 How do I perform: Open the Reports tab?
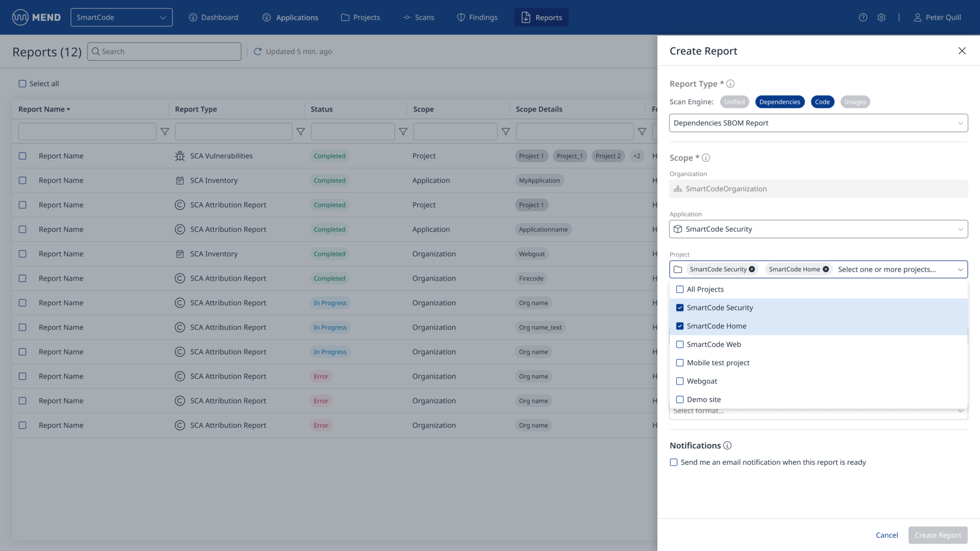(541, 17)
